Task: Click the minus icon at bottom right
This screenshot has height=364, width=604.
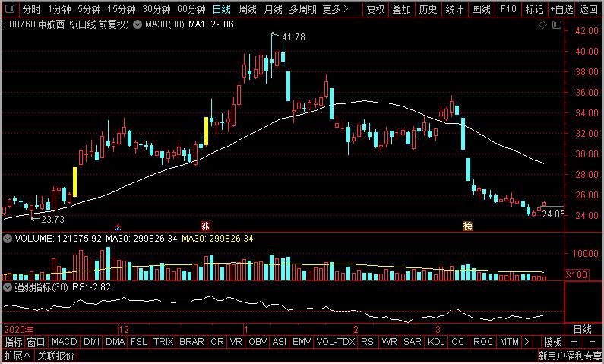Action: click(592, 342)
